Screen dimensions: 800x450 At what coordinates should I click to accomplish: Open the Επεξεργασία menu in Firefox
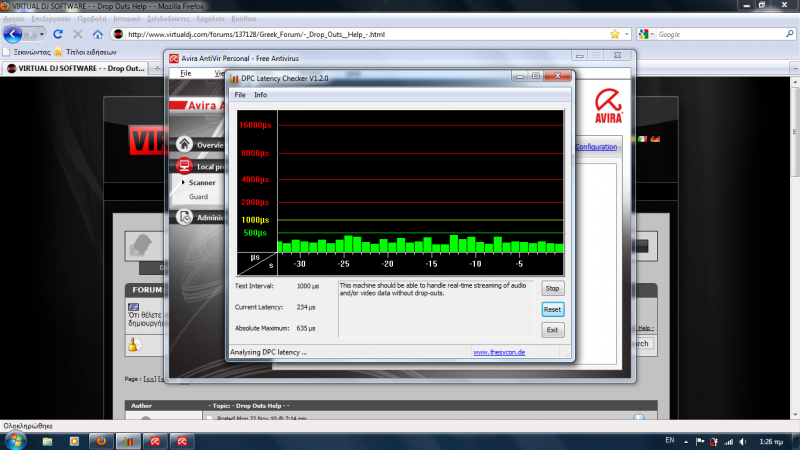pos(51,19)
